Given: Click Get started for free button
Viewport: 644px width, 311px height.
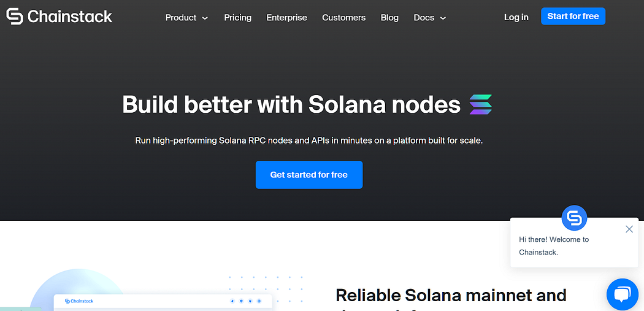Looking at the screenshot, I should click(x=309, y=175).
